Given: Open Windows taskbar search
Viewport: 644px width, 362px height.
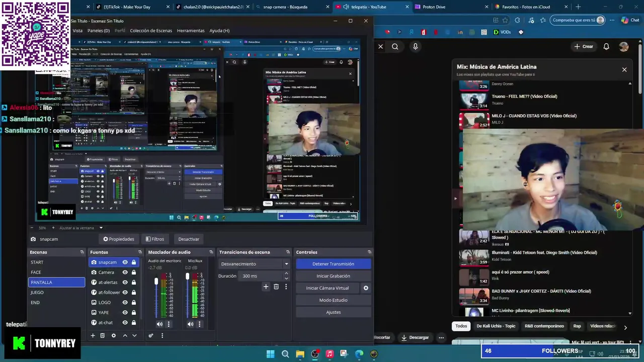Looking at the screenshot, I should [285, 354].
